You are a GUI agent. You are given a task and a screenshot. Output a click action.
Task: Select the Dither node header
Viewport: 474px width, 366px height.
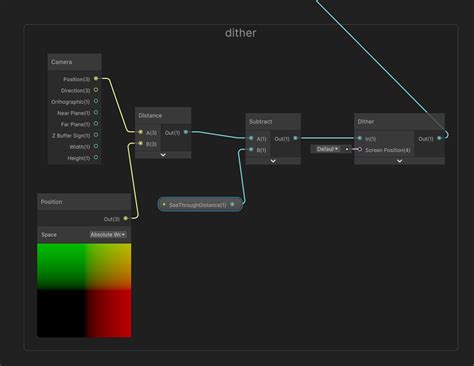pyautogui.click(x=399, y=122)
